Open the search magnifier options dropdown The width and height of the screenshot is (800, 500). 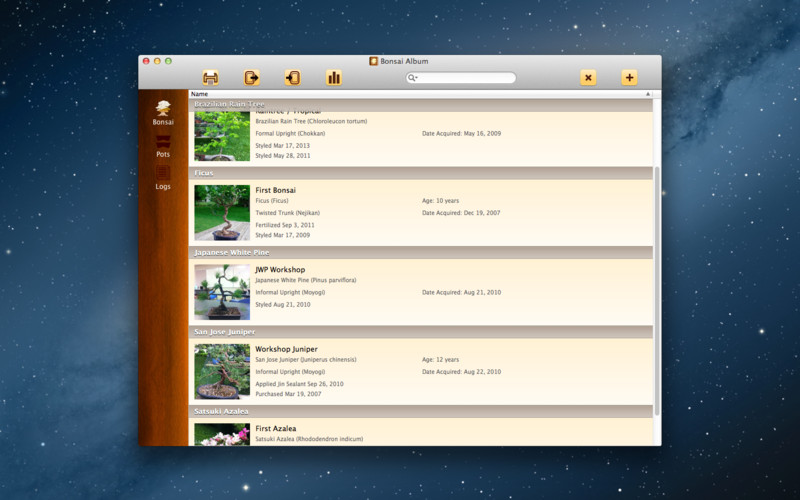click(x=412, y=78)
